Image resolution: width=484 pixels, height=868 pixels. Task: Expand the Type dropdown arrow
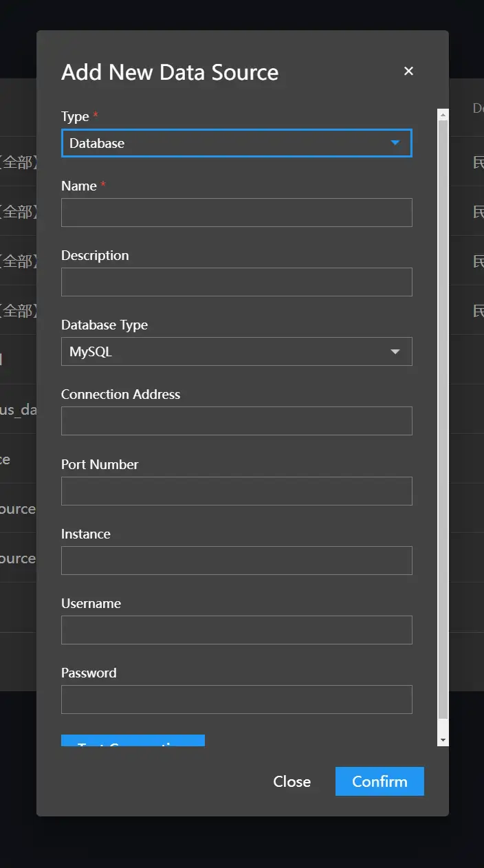coord(395,143)
